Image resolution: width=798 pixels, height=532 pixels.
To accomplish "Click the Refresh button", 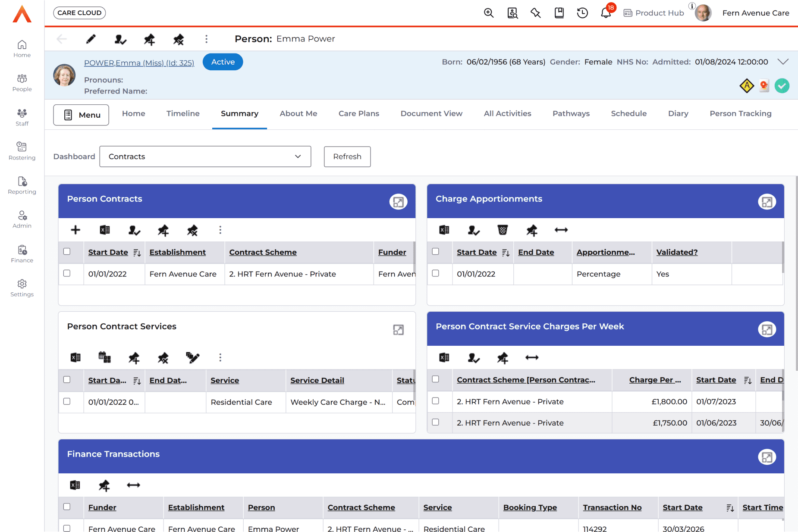I will point(347,156).
